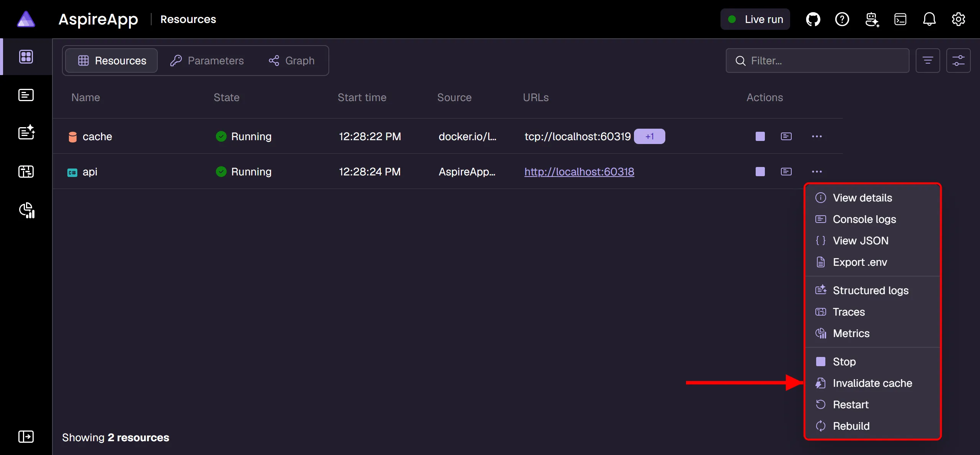The width and height of the screenshot is (980, 455).
Task: Open console logs icon for cache row
Action: pyautogui.click(x=786, y=136)
